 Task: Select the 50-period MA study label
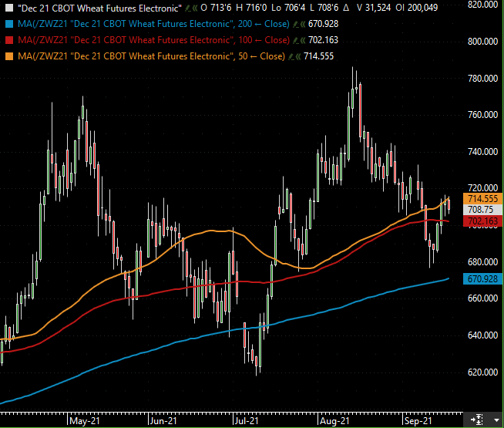pos(151,56)
